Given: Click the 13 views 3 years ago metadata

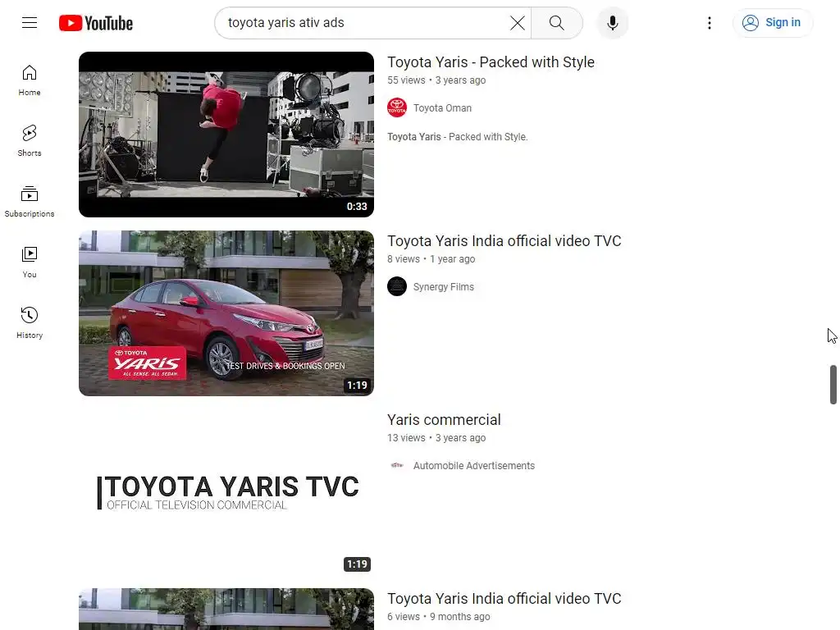Looking at the screenshot, I should pos(436,438).
